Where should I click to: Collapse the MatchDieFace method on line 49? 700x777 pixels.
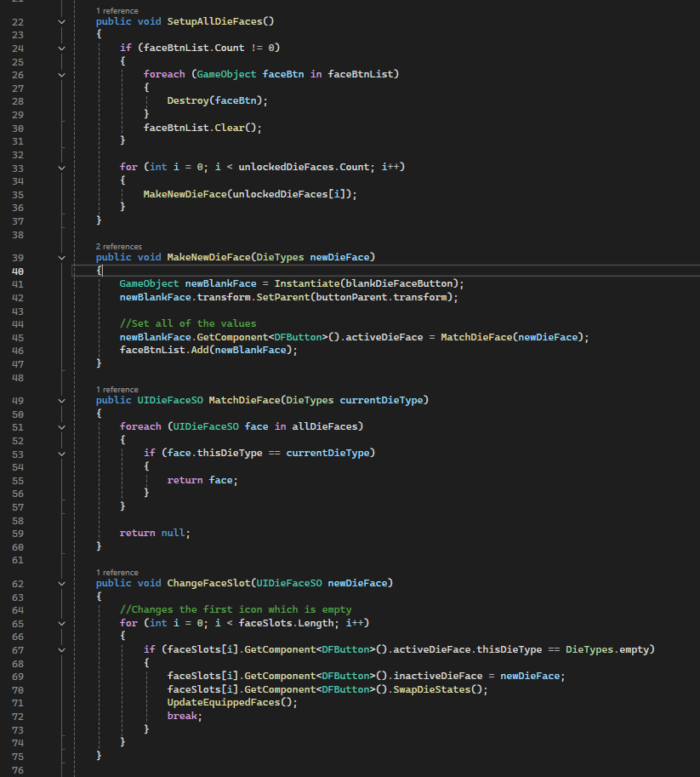(x=61, y=400)
